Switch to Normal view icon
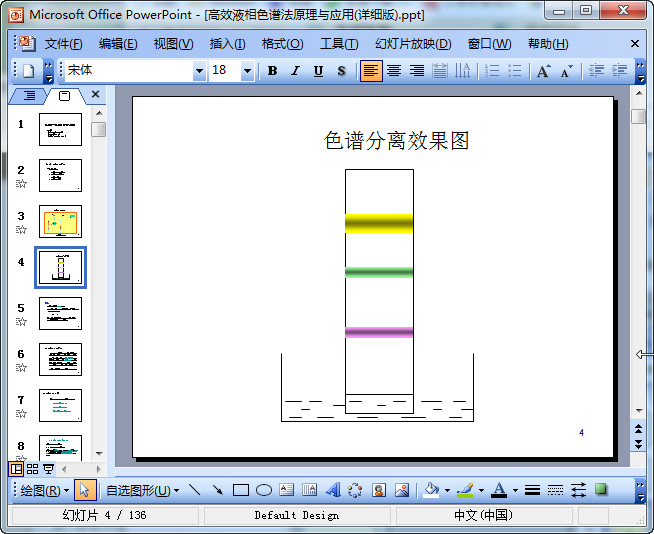 point(16,469)
